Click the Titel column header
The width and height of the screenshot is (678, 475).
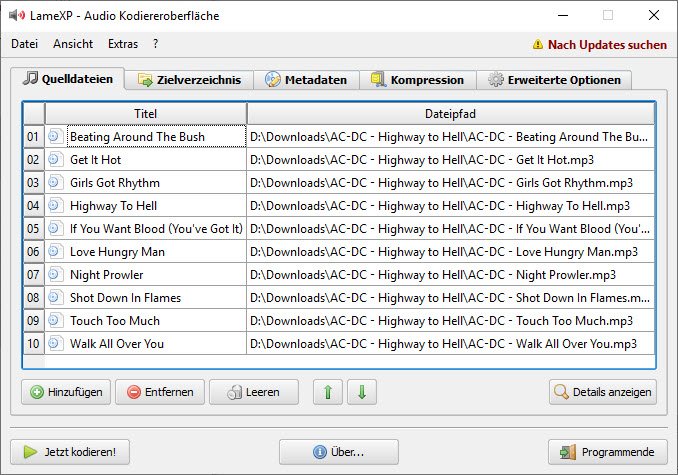click(146, 114)
